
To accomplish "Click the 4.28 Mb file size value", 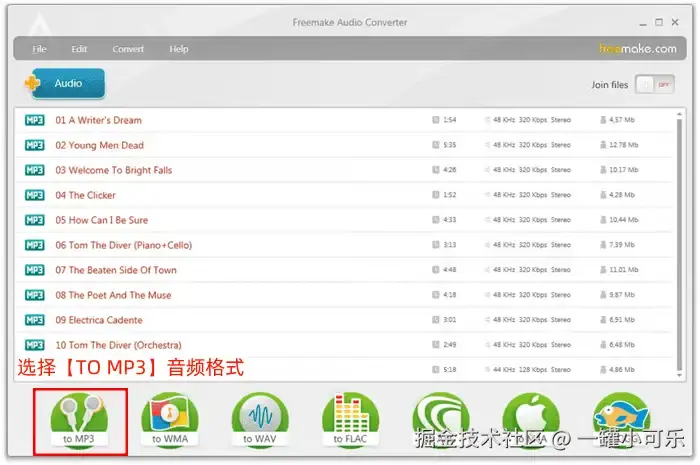I will [622, 195].
